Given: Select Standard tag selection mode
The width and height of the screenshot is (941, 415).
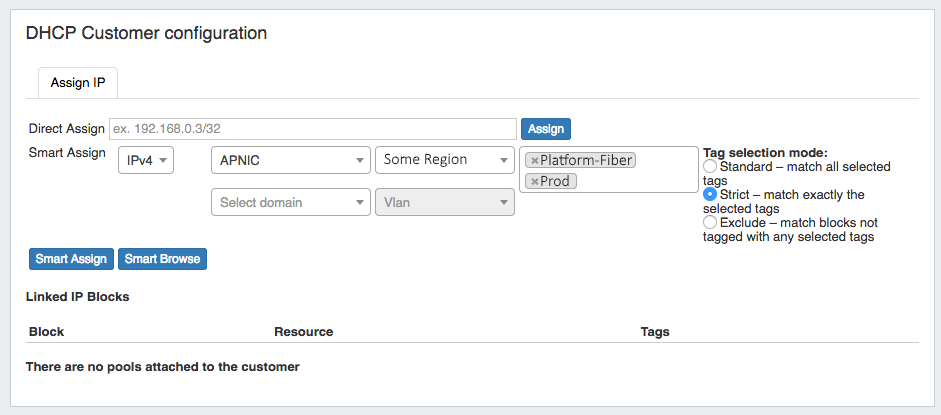Looking at the screenshot, I should (710, 166).
